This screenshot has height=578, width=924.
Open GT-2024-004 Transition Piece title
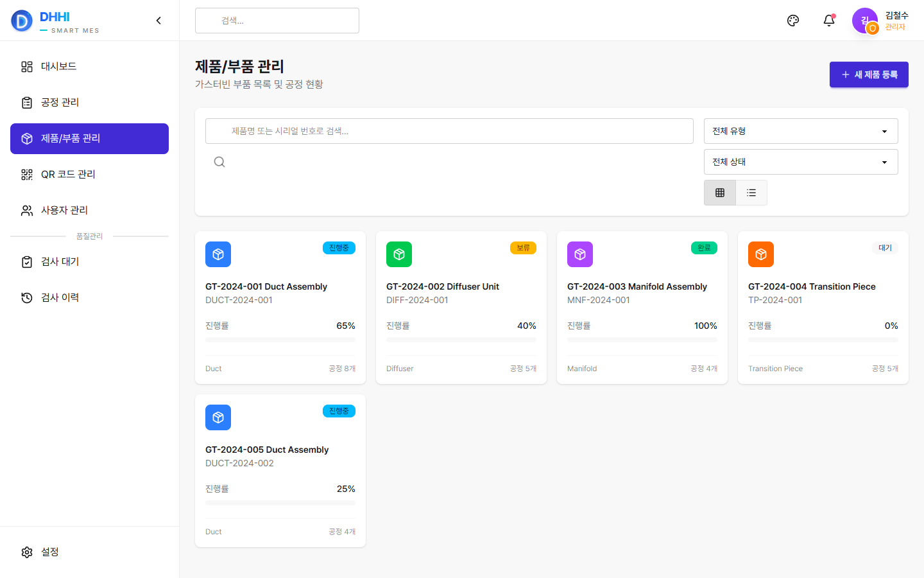click(812, 286)
